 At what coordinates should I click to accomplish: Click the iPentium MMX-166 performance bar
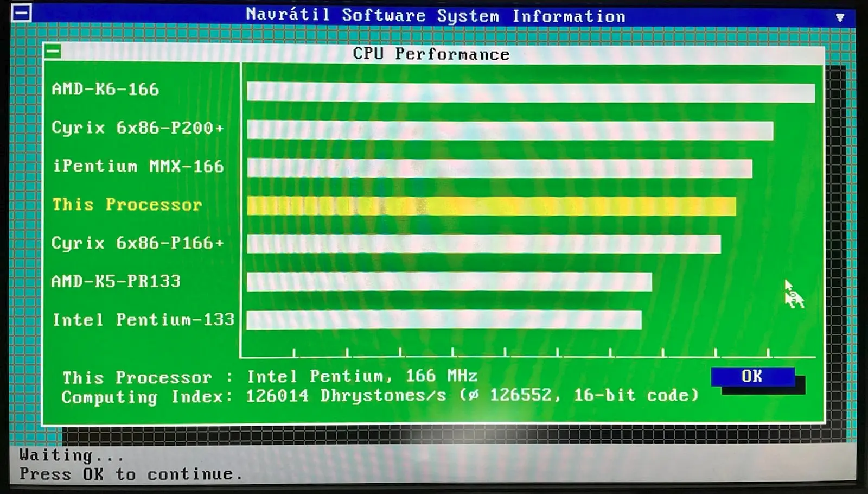pos(500,168)
